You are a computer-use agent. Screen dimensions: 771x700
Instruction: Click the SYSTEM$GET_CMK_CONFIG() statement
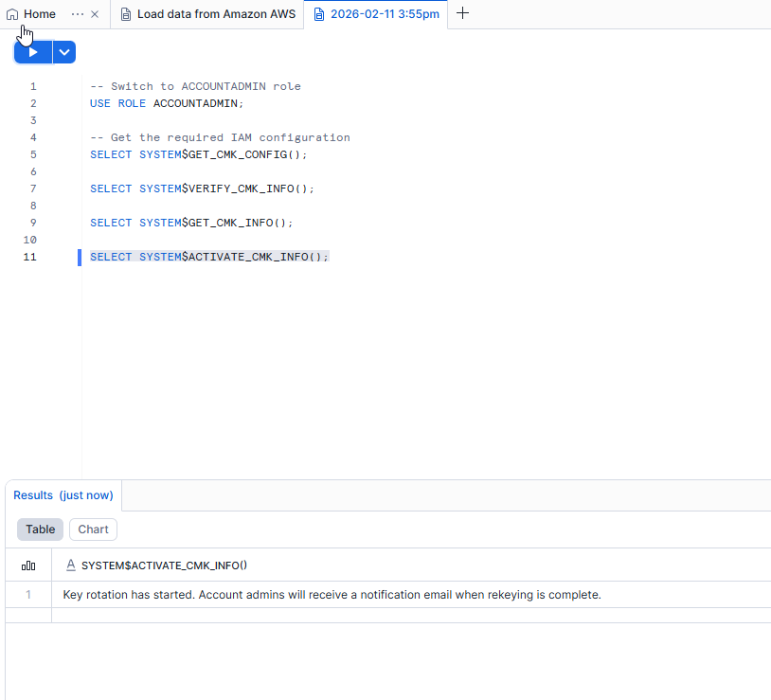(x=199, y=154)
